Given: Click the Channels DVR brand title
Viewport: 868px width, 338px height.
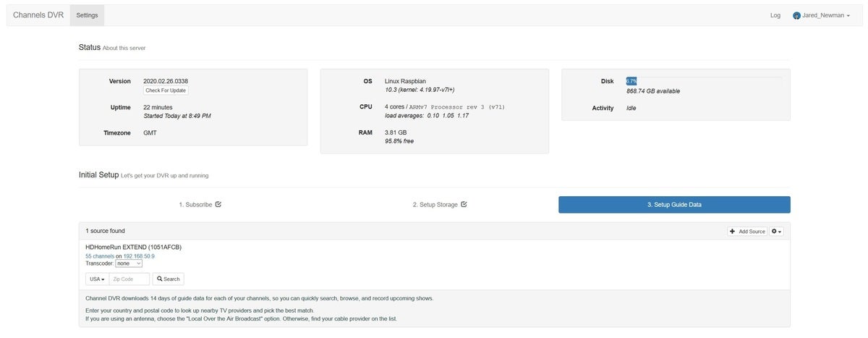Looking at the screenshot, I should coord(38,15).
